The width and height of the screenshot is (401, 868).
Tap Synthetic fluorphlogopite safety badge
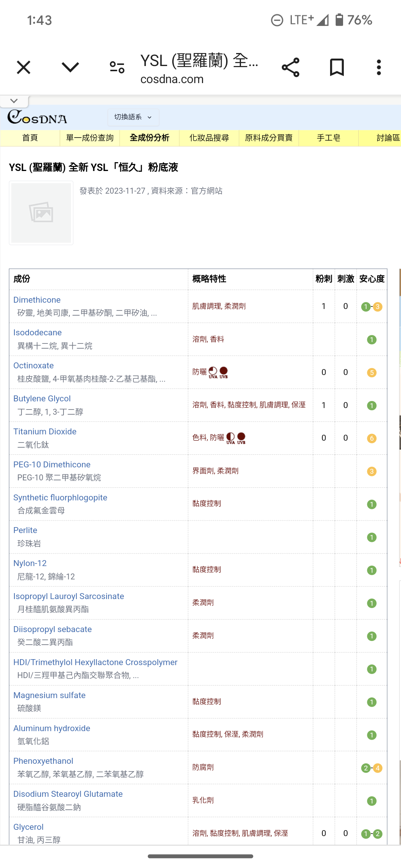pyautogui.click(x=372, y=504)
